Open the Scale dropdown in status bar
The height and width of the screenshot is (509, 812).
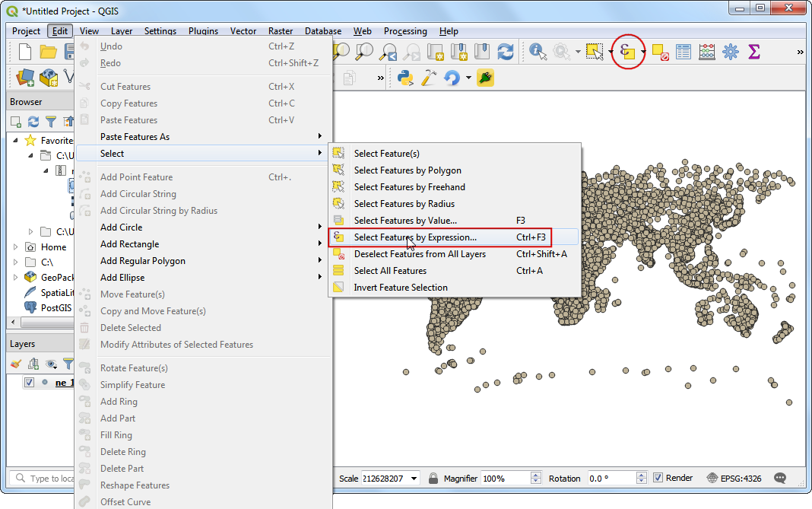point(414,478)
